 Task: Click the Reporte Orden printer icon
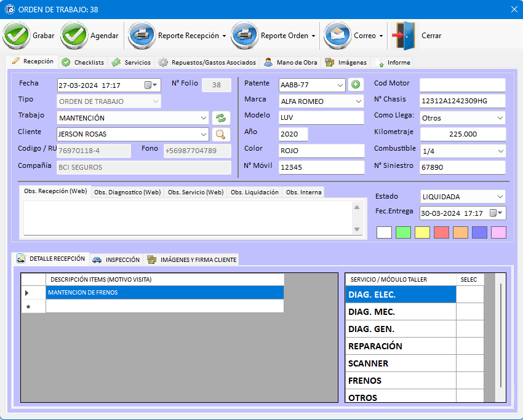coord(244,36)
